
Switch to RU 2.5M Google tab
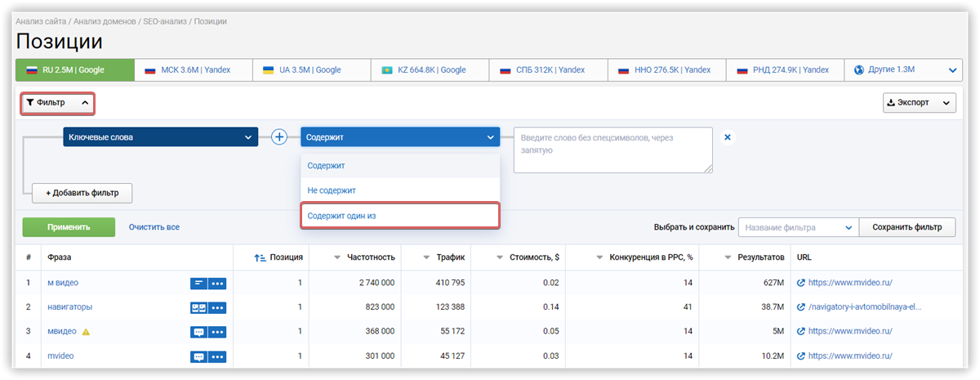coord(74,70)
